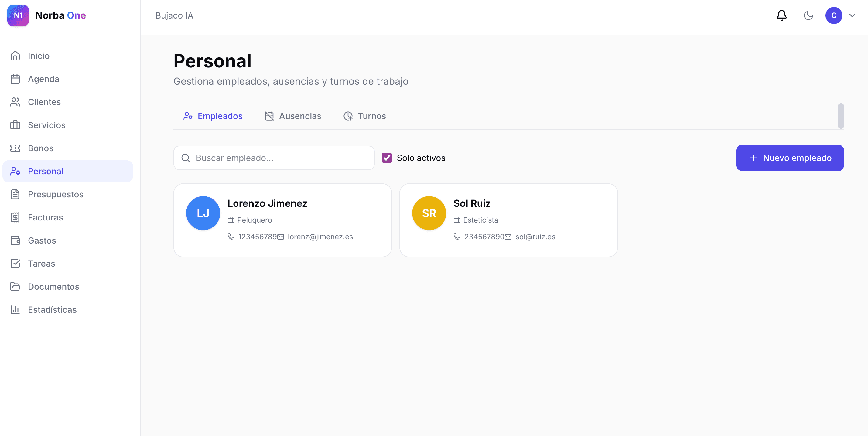Open Lorenzo Jimenez employee card
Screen dimensions: 868x436
[283, 220]
